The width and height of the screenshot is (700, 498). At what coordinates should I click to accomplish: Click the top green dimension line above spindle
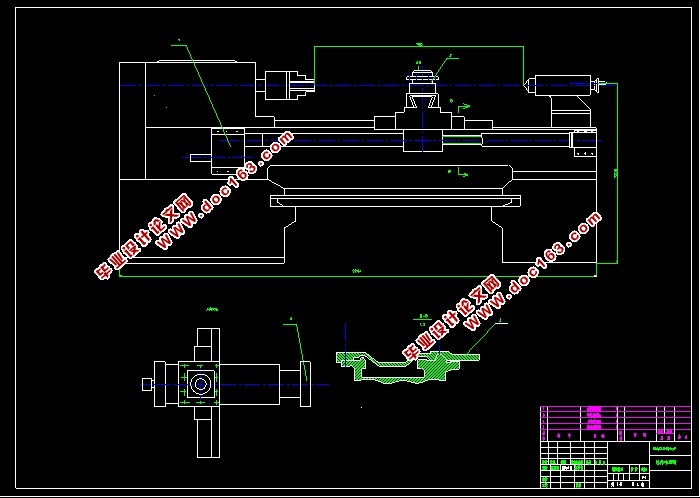click(419, 46)
